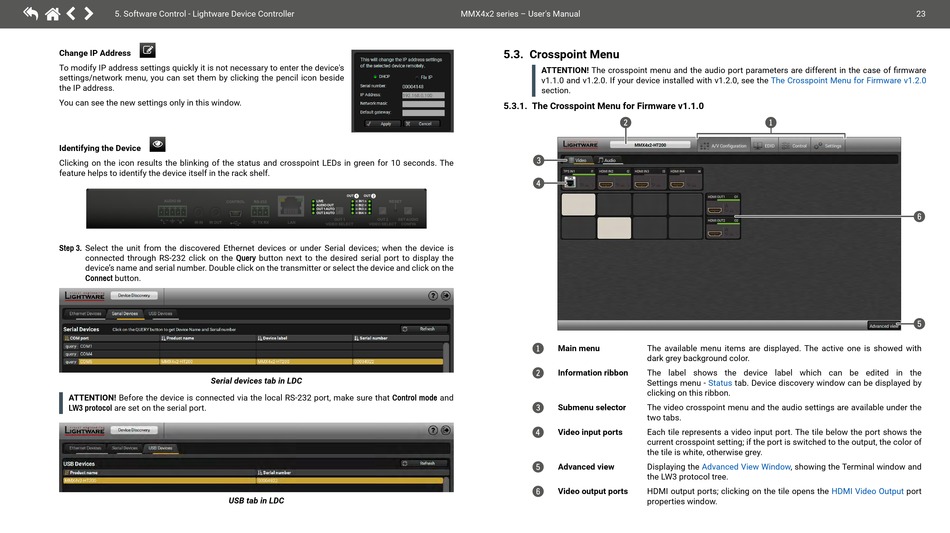Open USB Devices tab in Serial screenshot
The image size is (950, 533).
(x=161, y=314)
